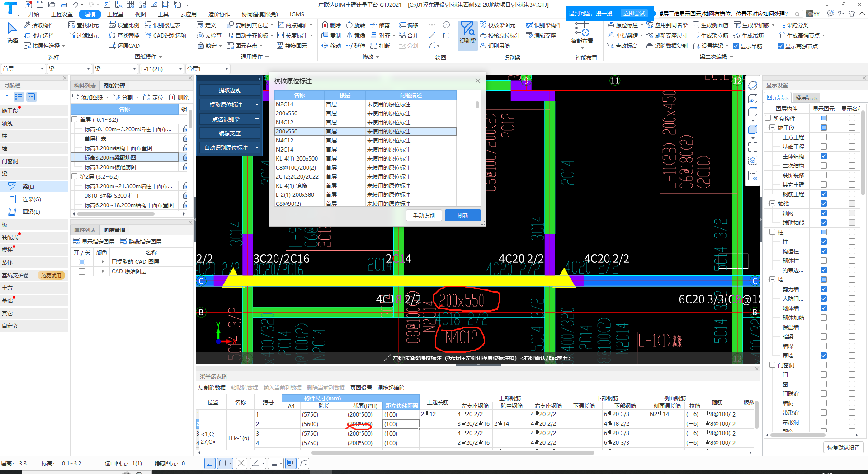The width and height of the screenshot is (868, 474).
Task: Click the 合并 tool
Action: [x=408, y=35]
